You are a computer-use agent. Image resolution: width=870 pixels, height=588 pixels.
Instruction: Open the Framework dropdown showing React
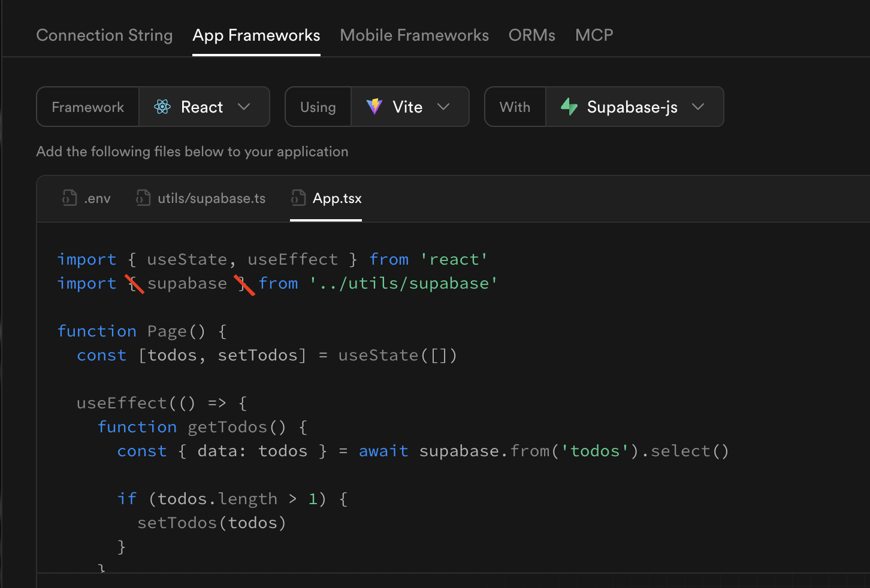click(x=204, y=107)
